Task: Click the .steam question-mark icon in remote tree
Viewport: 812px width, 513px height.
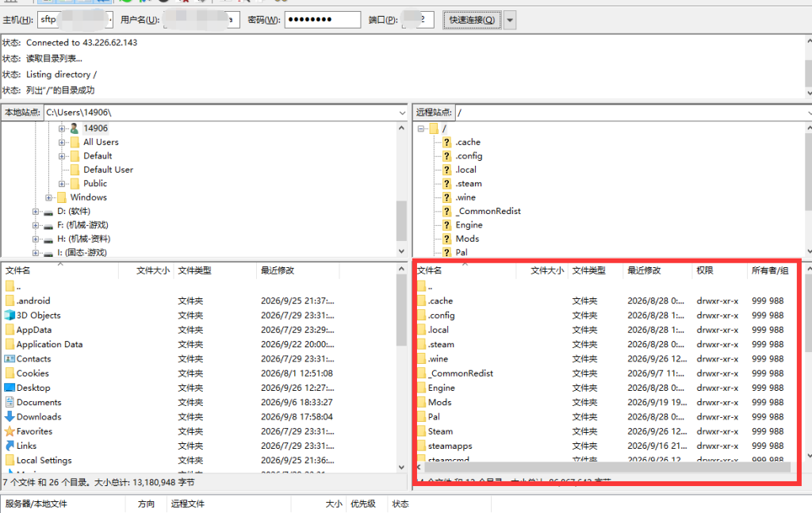Action: [447, 184]
